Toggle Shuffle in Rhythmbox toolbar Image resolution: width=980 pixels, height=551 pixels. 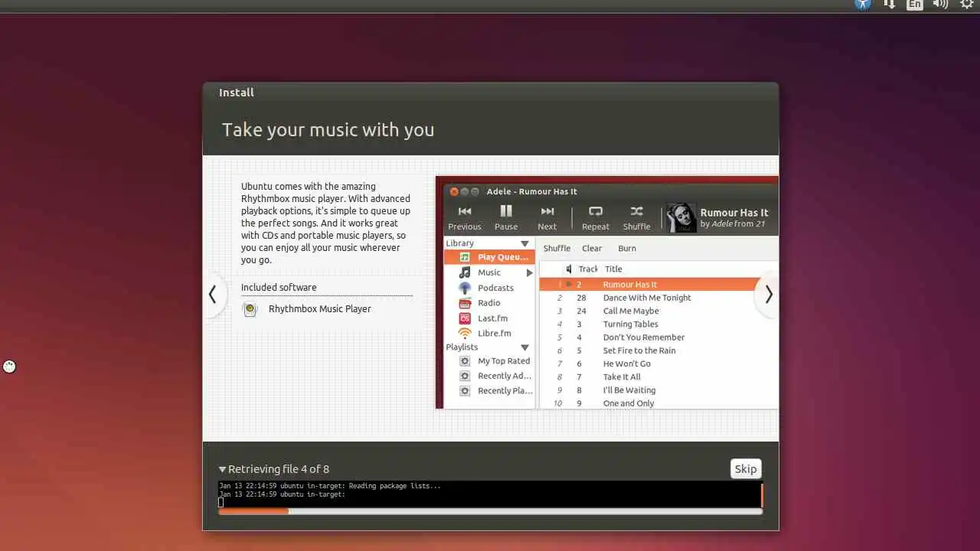pos(636,218)
